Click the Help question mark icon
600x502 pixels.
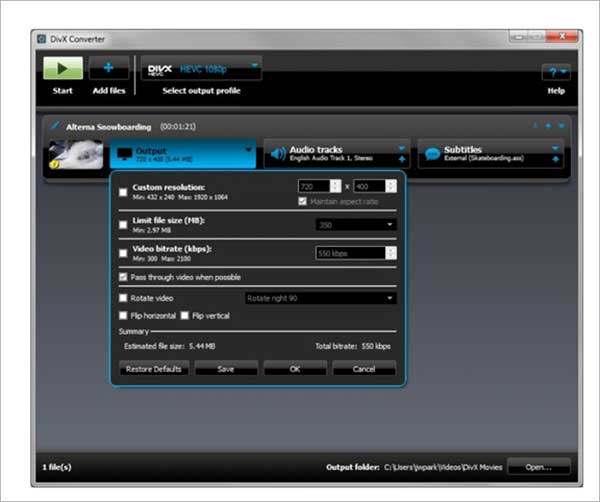553,72
